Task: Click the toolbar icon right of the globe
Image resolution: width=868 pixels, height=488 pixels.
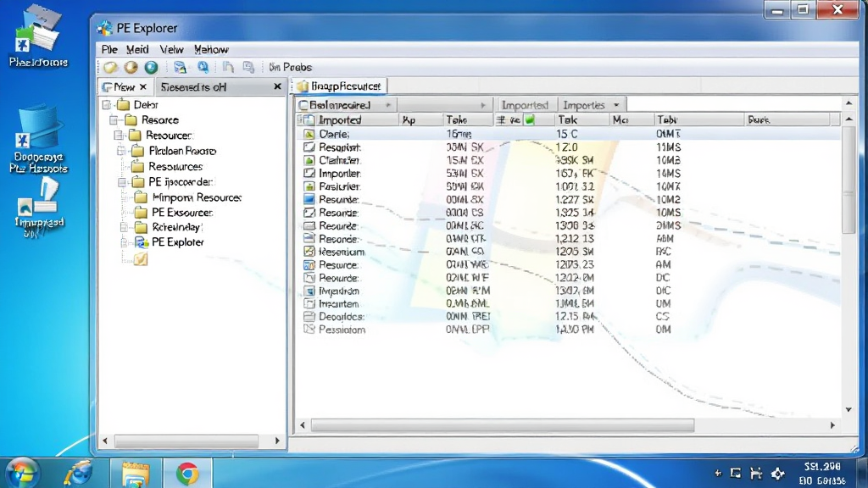Action: (180, 68)
